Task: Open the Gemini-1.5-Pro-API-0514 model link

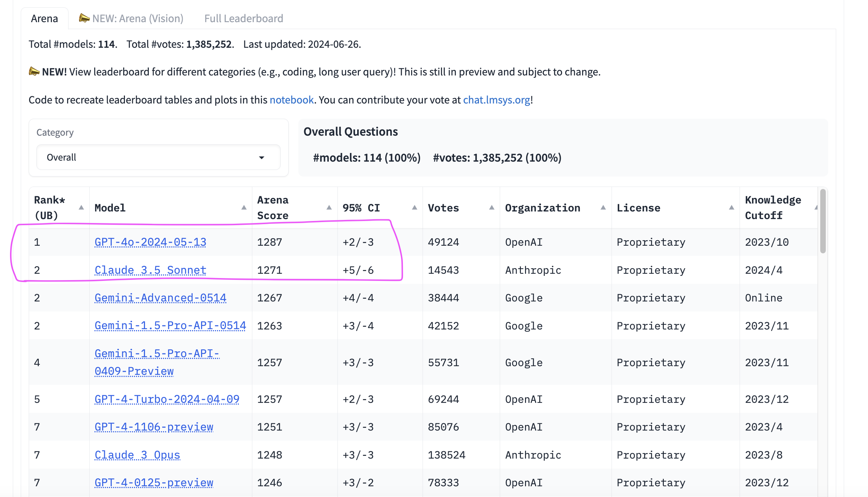Action: [170, 326]
